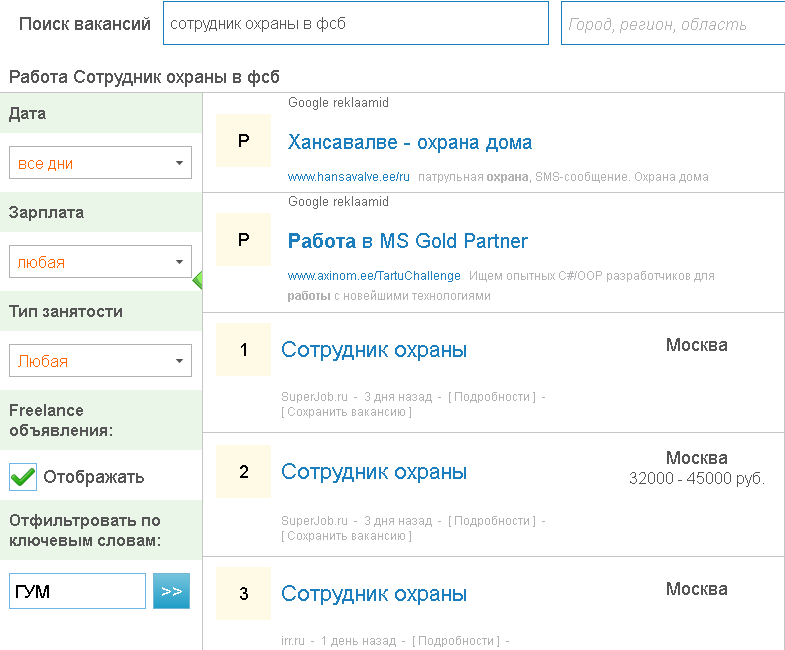
Task: Open the 'Любая' employment type dropdown
Action: (100, 361)
